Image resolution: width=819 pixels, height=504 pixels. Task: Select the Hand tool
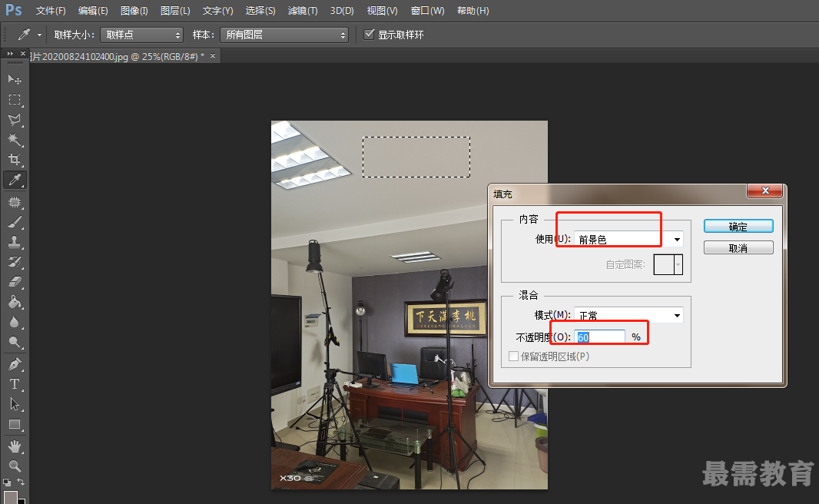(x=15, y=446)
